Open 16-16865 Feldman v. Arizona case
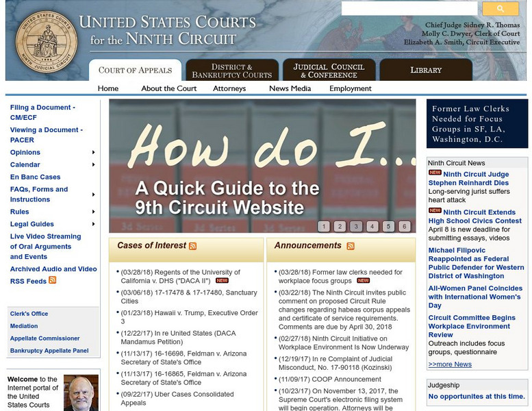This screenshot has width=532, height=411. [x=184, y=378]
